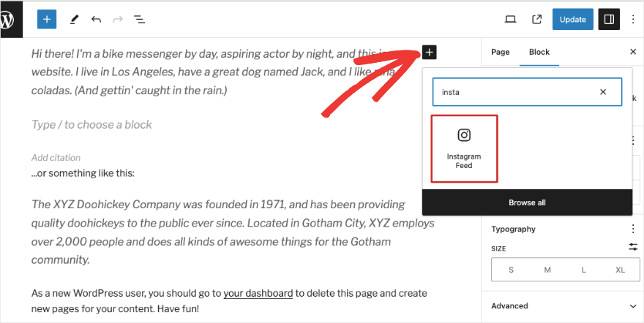Click the view page external link icon
The width and height of the screenshot is (644, 323).
coord(536,20)
